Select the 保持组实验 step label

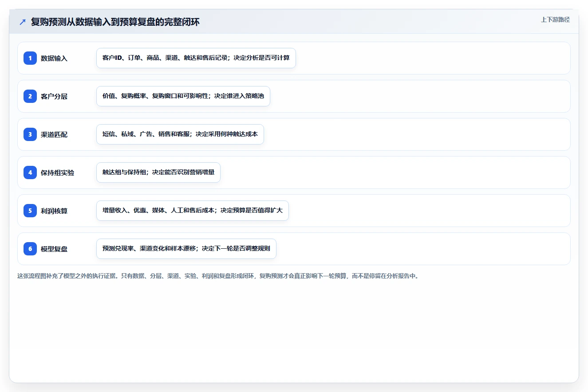click(58, 172)
